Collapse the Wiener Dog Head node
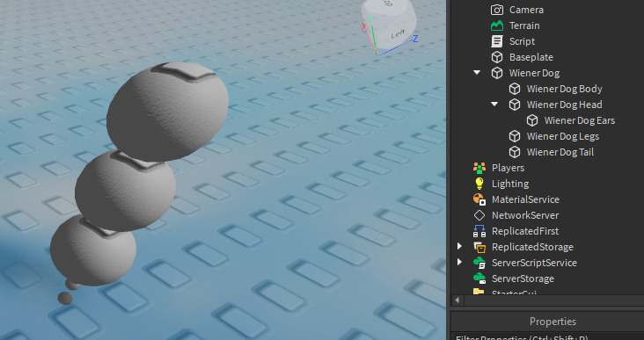This screenshot has height=340, width=644. coord(494,105)
